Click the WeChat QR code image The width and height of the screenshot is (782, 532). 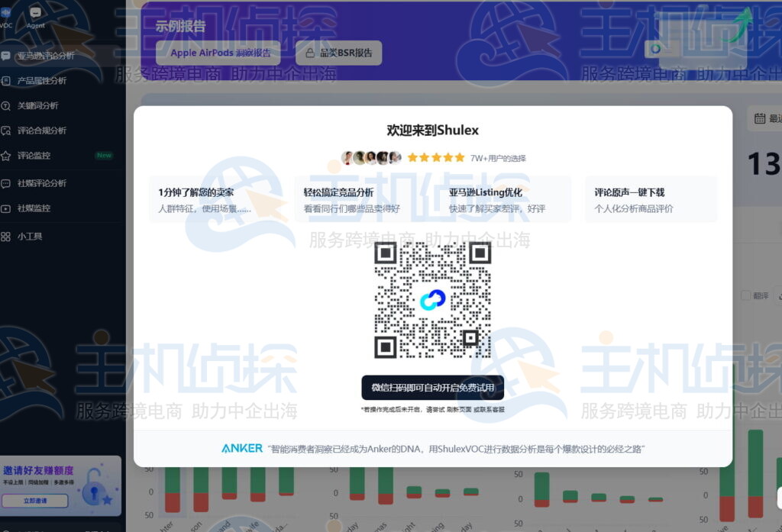[x=432, y=300]
